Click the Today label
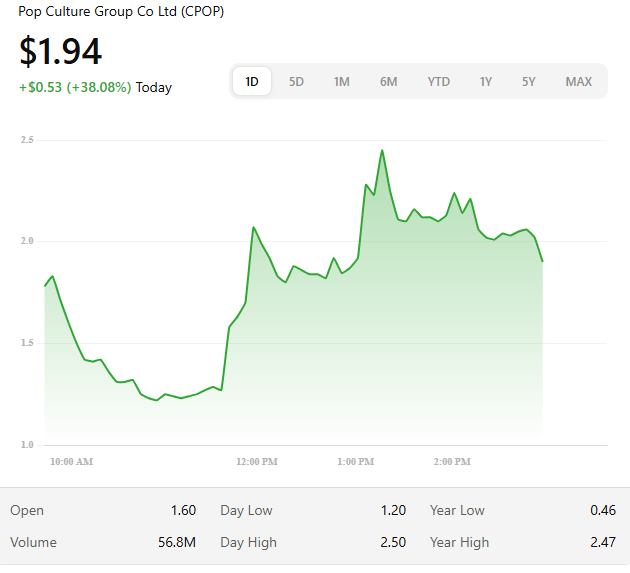 [x=154, y=87]
